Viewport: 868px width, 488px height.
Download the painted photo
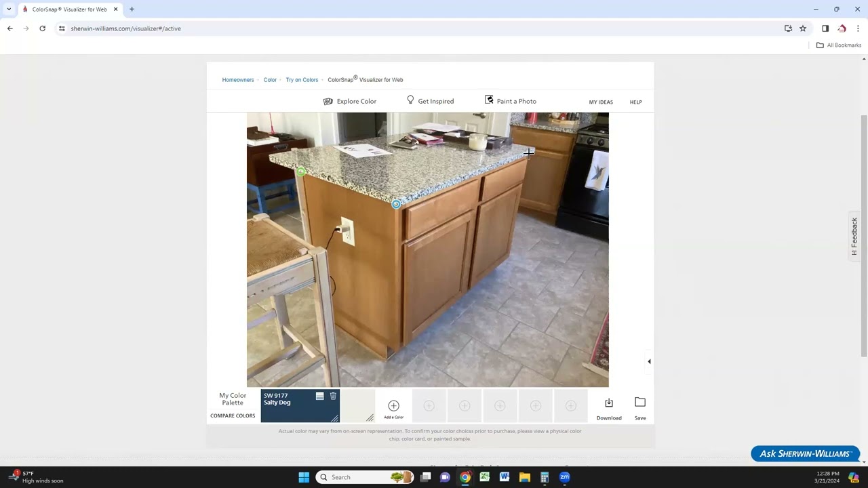pyautogui.click(x=609, y=407)
